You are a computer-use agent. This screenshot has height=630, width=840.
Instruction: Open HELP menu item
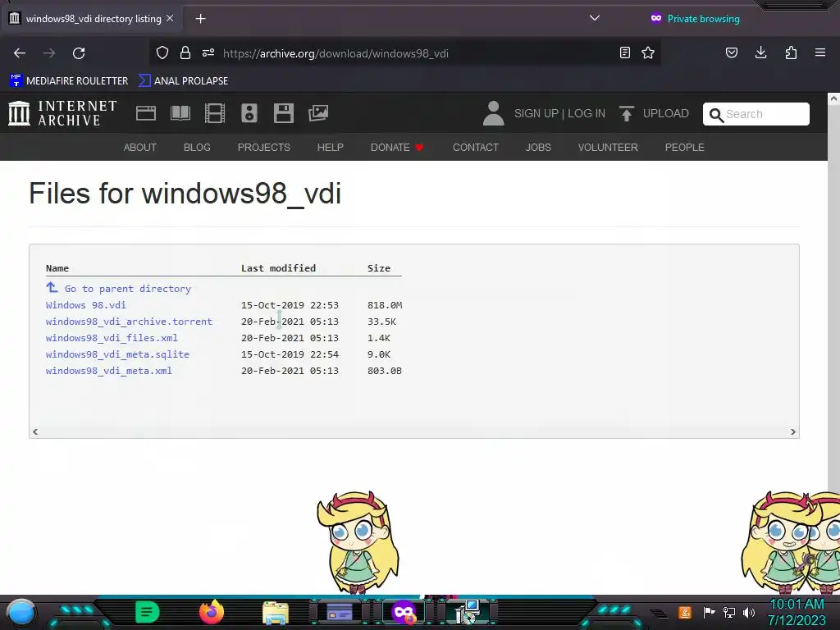coord(330,148)
